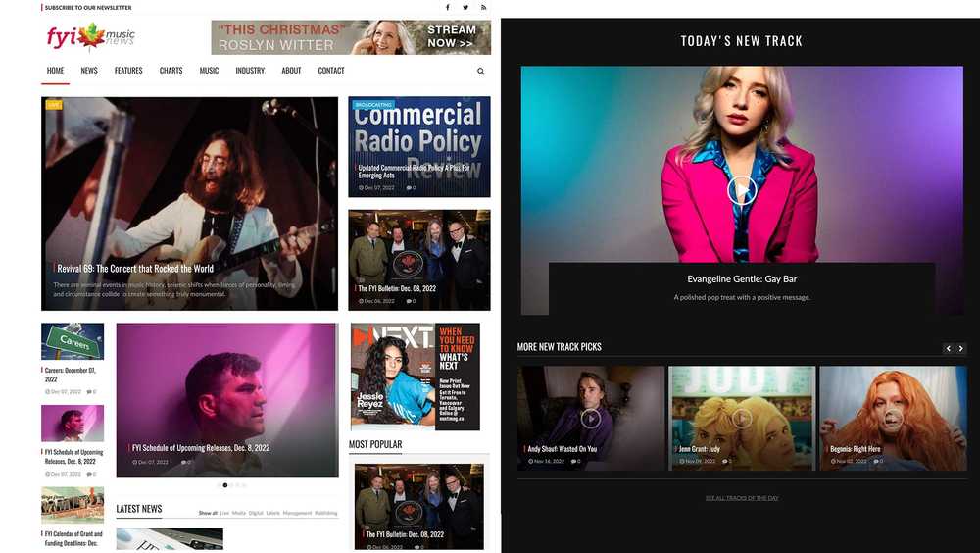Click See All Tracks Of The Day link
Image resolution: width=980 pixels, height=553 pixels.
pyautogui.click(x=742, y=498)
